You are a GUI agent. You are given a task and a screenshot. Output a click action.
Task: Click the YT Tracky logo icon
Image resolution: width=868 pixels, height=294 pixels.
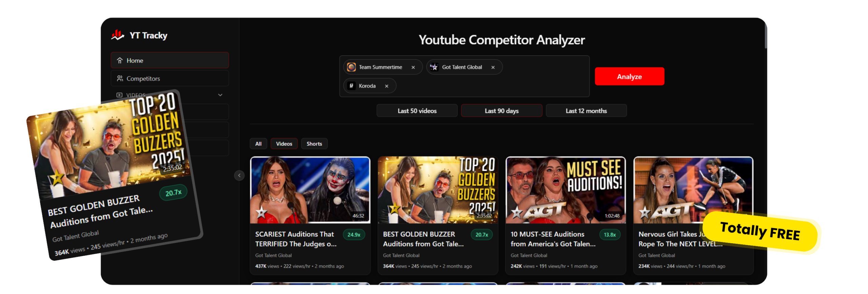point(118,35)
